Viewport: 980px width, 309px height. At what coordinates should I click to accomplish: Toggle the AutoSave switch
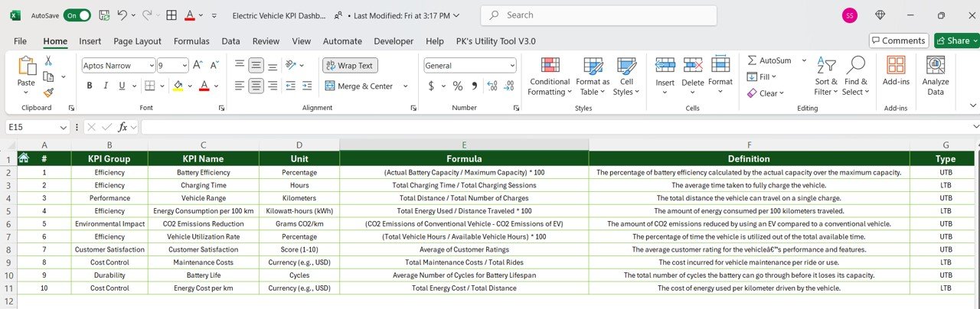click(x=77, y=15)
